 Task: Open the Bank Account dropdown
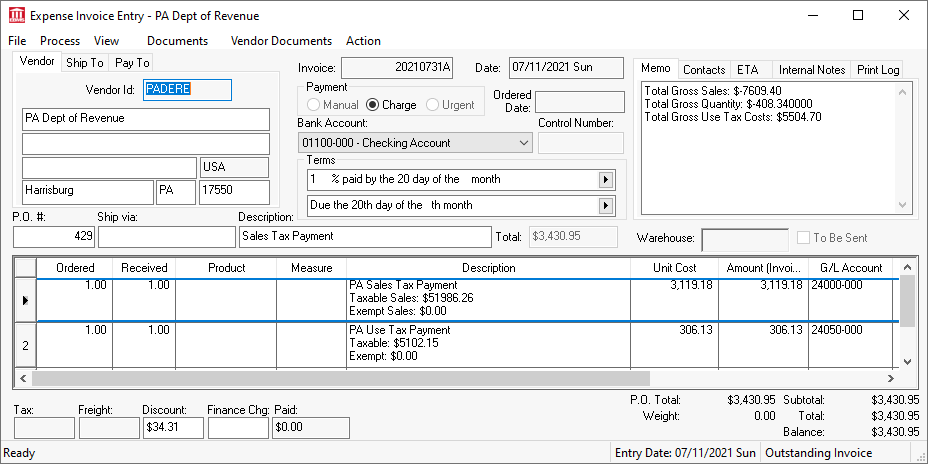tap(524, 143)
